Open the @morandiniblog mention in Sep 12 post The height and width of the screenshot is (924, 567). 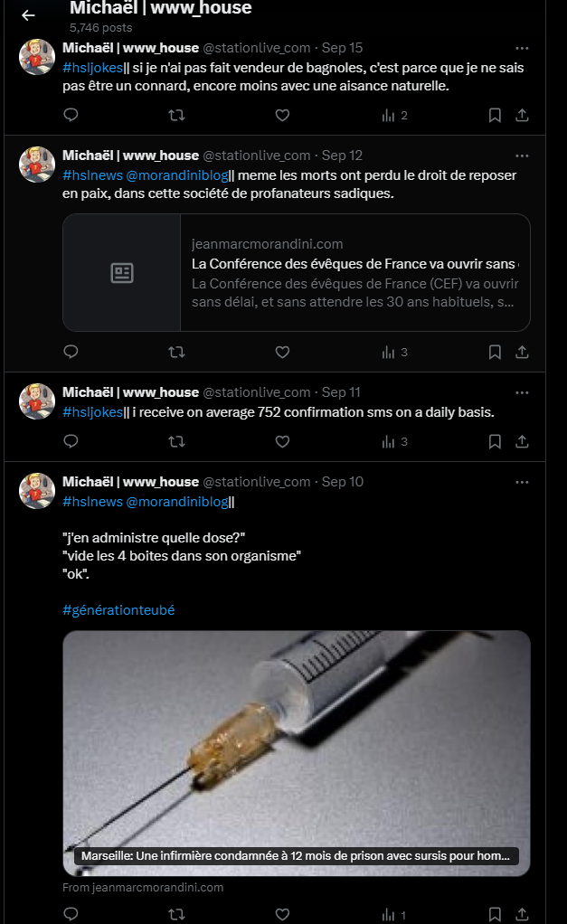tap(177, 175)
